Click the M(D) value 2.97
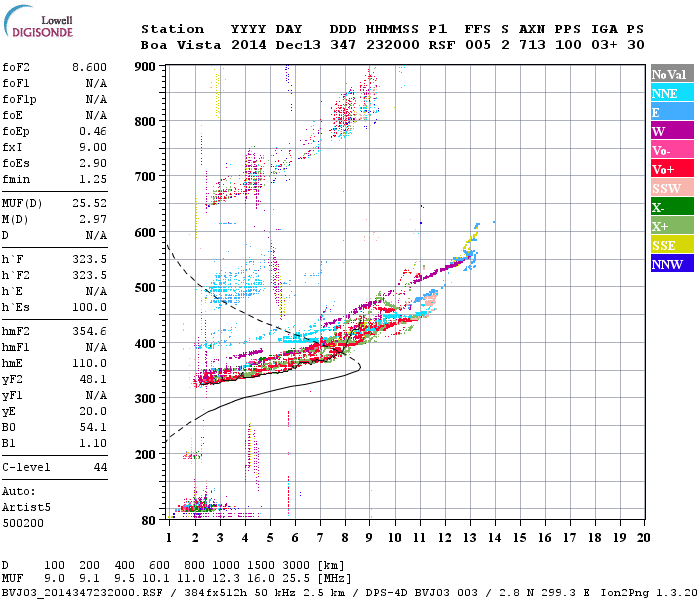700x600 pixels. 93,219
